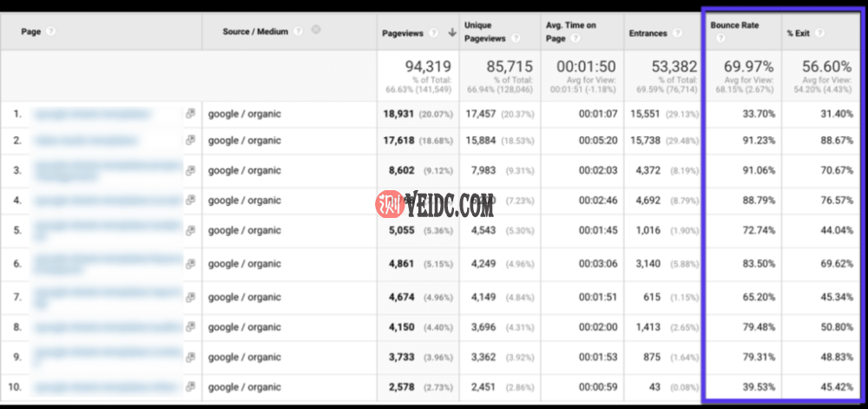This screenshot has height=409, width=868.
Task: Open row 3 page in new window icon
Action: (190, 170)
